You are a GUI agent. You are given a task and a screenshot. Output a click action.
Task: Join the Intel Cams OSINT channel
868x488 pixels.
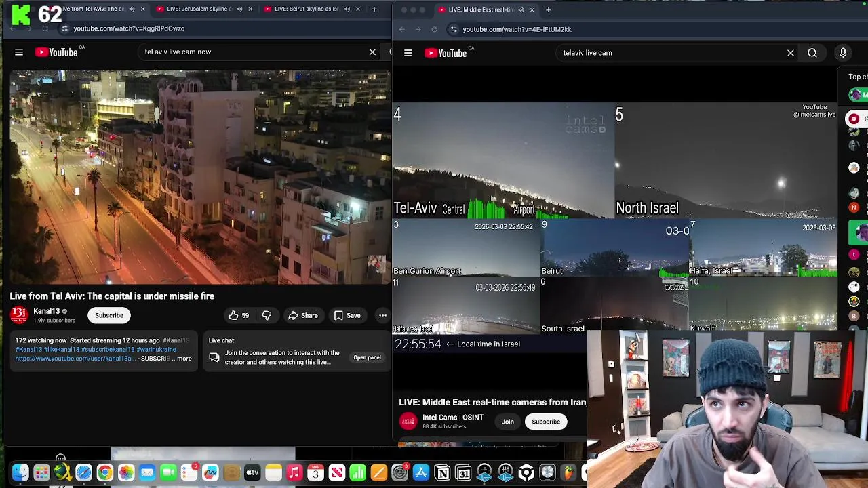click(x=508, y=422)
